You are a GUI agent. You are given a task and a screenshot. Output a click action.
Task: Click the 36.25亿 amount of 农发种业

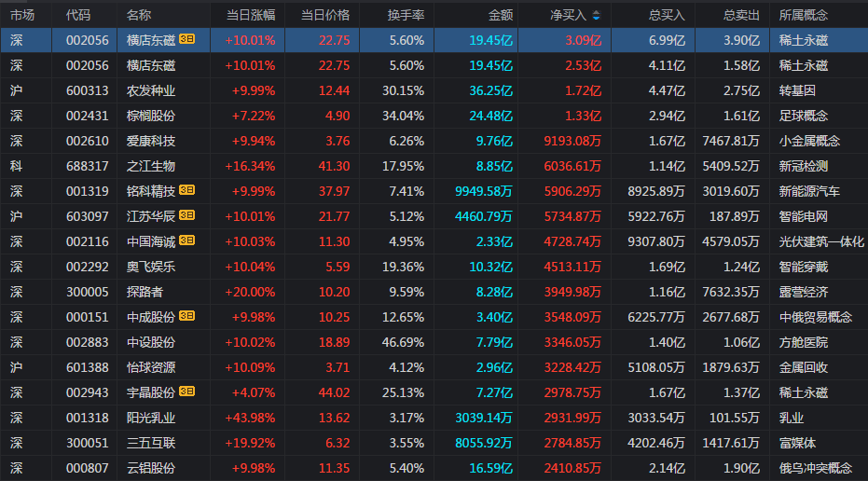coord(491,90)
